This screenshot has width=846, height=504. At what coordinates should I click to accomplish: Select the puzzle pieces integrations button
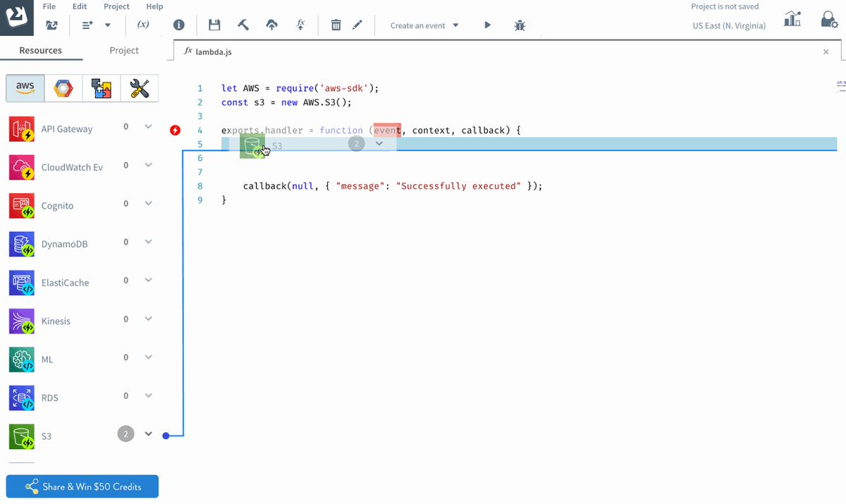[x=102, y=88]
